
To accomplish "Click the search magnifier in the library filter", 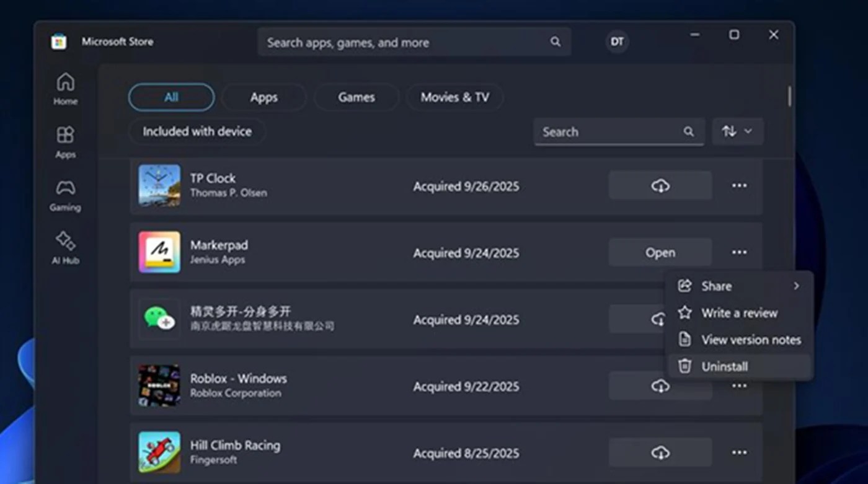I will [688, 131].
